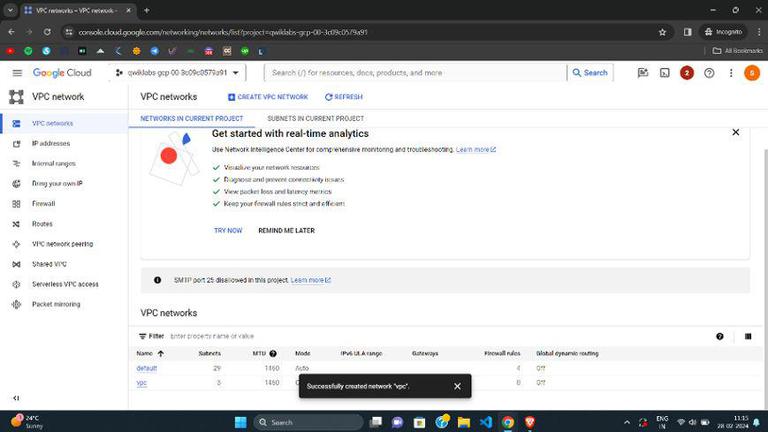Show hidden system tray icons

pos(627,422)
